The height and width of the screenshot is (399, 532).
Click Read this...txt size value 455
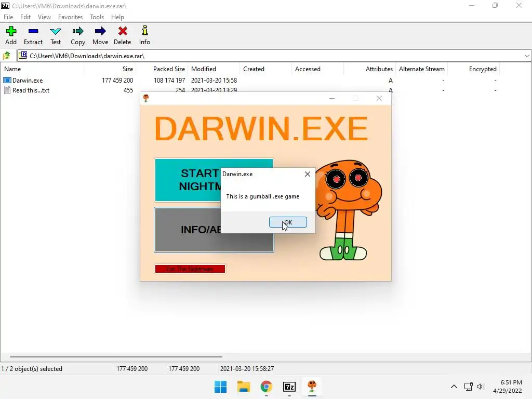pyautogui.click(x=128, y=90)
